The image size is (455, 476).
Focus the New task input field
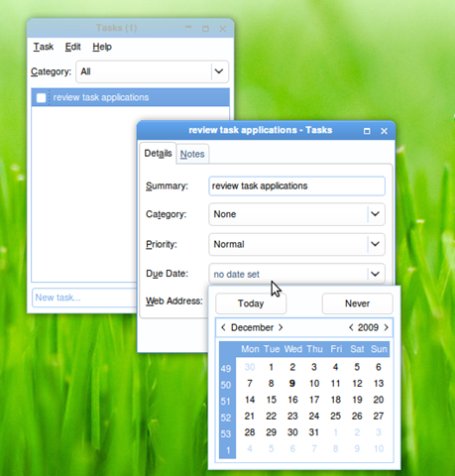pyautogui.click(x=84, y=297)
